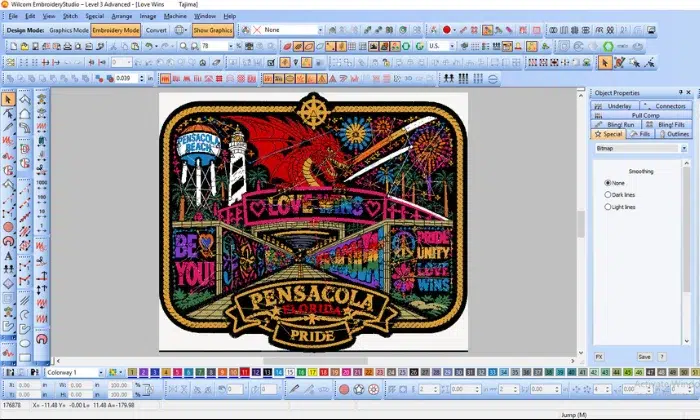
Task: Switch to the Underlay tab
Action: click(614, 106)
